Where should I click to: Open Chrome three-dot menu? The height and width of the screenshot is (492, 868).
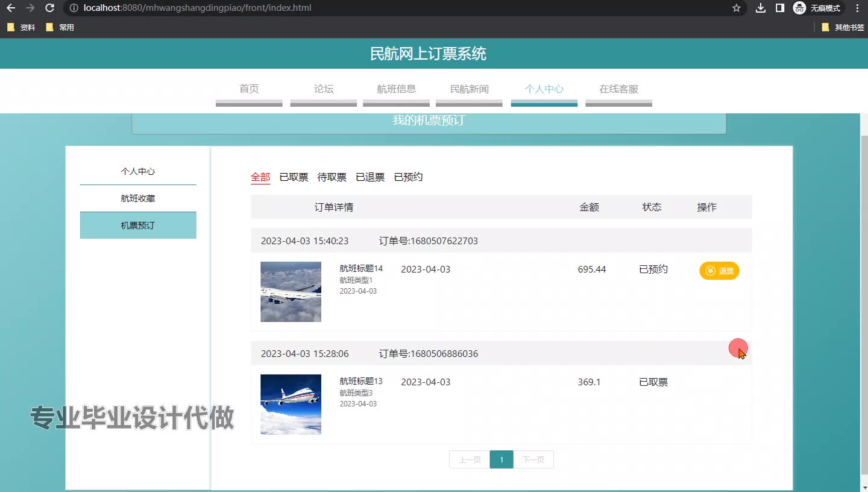857,8
